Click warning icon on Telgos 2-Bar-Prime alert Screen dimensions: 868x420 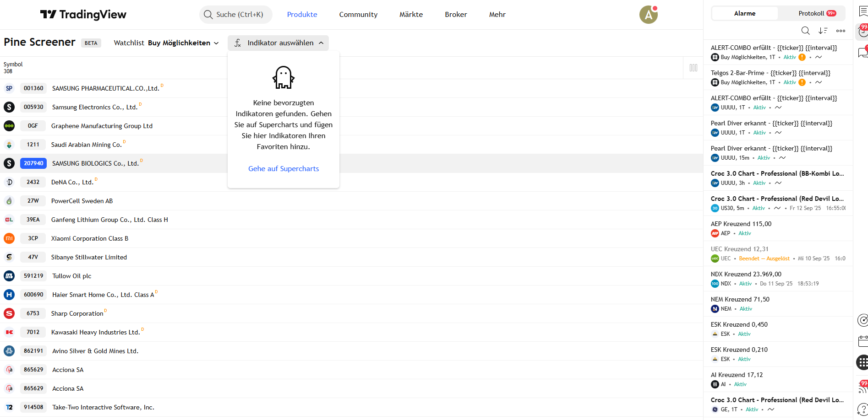pos(802,82)
